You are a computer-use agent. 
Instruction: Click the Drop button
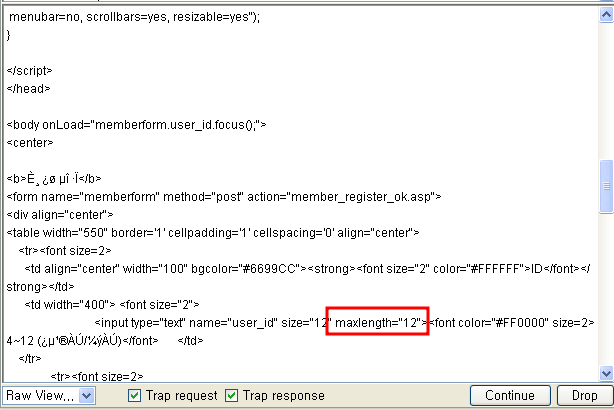pyautogui.click(x=585, y=396)
